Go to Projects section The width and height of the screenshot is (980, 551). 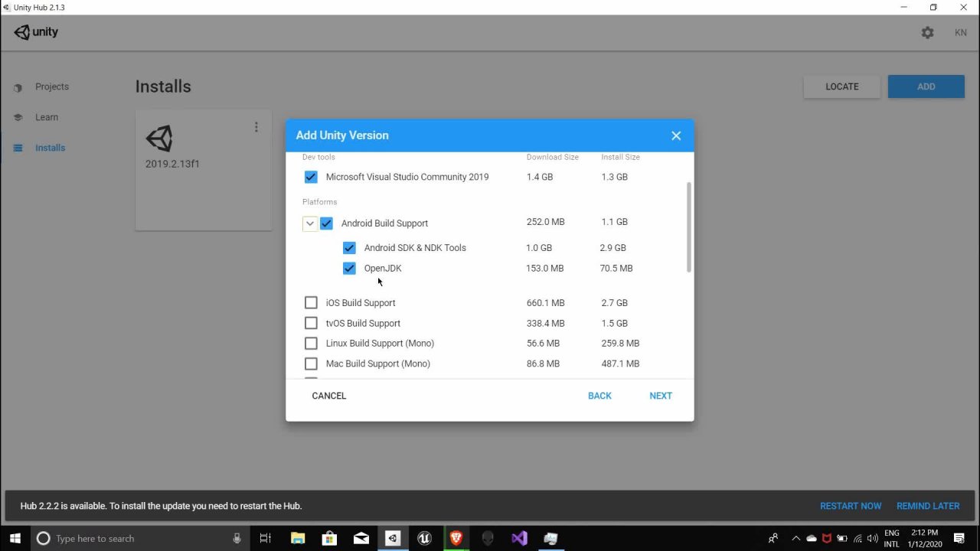[52, 86]
